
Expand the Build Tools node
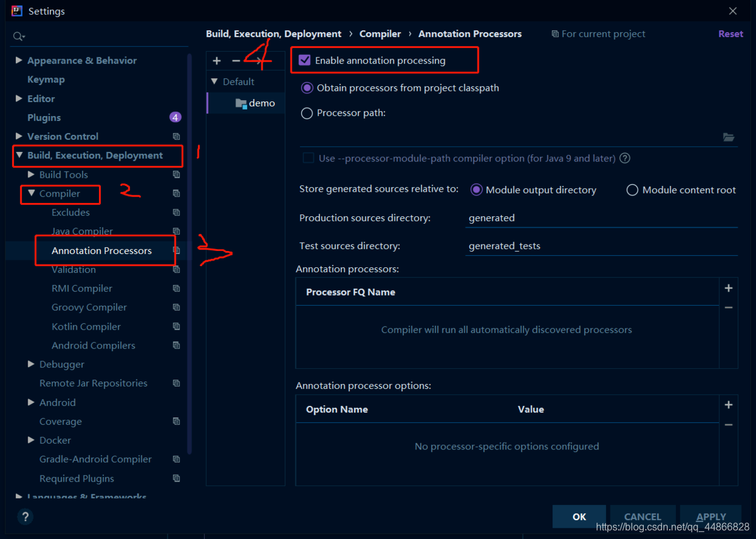30,175
